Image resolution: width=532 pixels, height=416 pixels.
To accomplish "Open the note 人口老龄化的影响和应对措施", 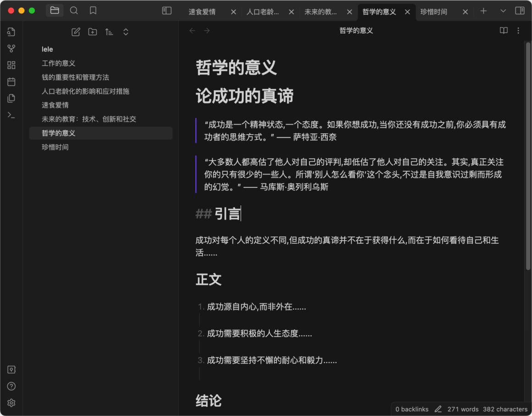I will [101, 91].
